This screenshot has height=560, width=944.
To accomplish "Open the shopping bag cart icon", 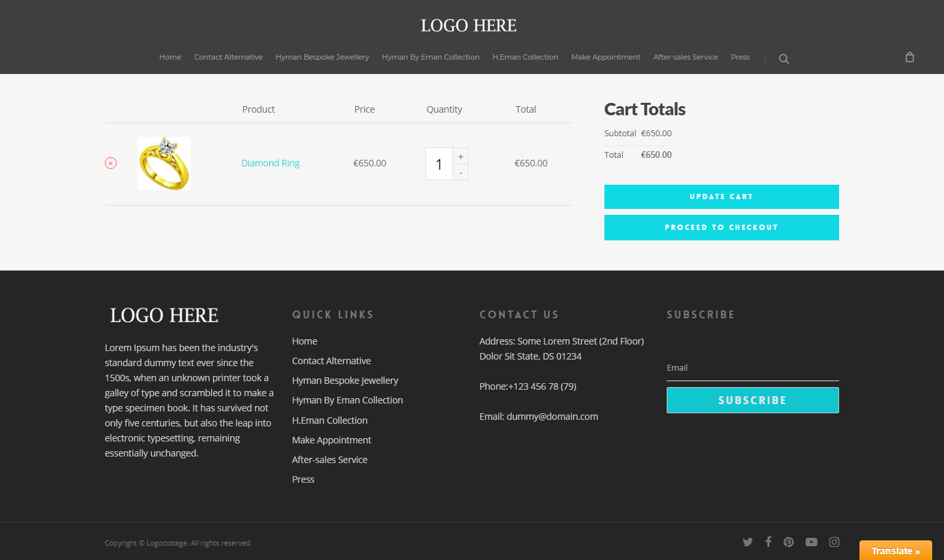I will tap(909, 57).
